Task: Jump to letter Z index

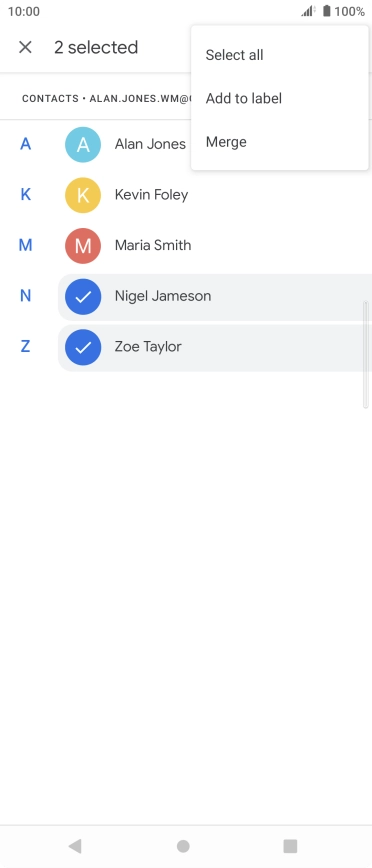Action: [25, 347]
